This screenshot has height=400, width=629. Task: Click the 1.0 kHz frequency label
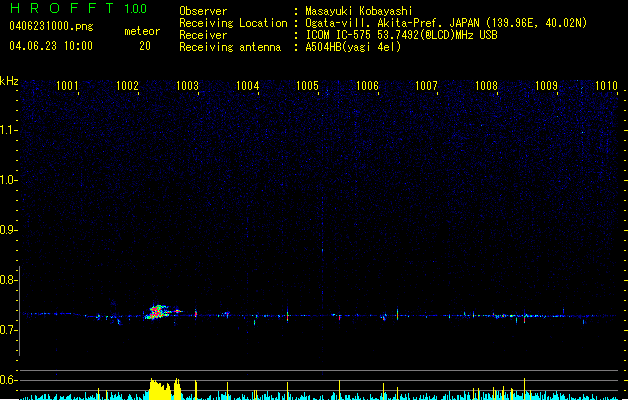click(x=9, y=180)
